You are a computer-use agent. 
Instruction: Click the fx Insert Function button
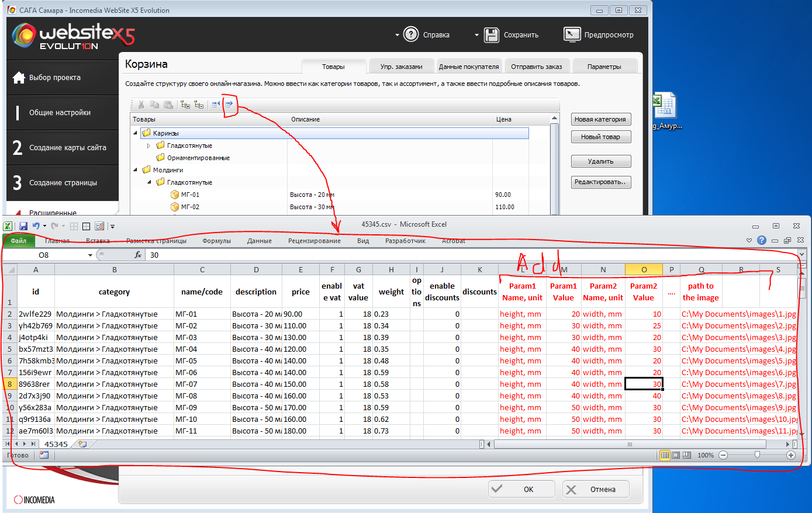pyautogui.click(x=139, y=255)
